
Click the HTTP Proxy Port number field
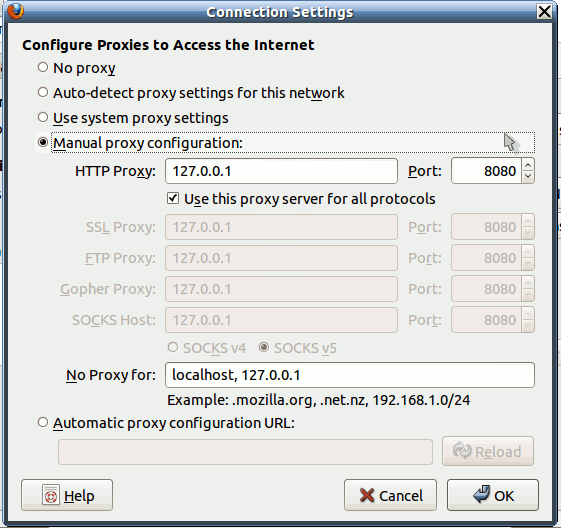point(486,171)
